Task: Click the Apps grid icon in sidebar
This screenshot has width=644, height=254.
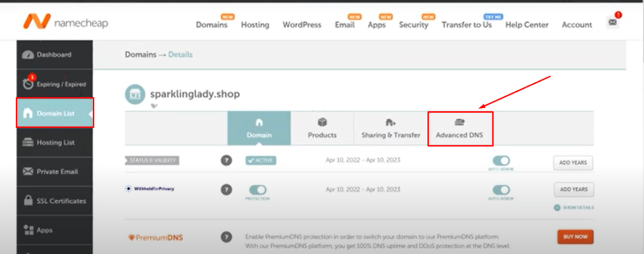Action: (28, 229)
